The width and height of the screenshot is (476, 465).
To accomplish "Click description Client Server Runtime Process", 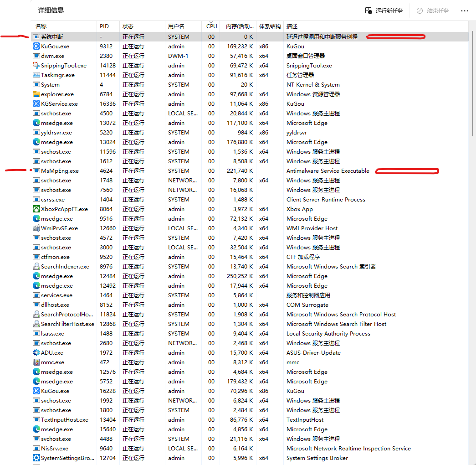I will coord(326,199).
